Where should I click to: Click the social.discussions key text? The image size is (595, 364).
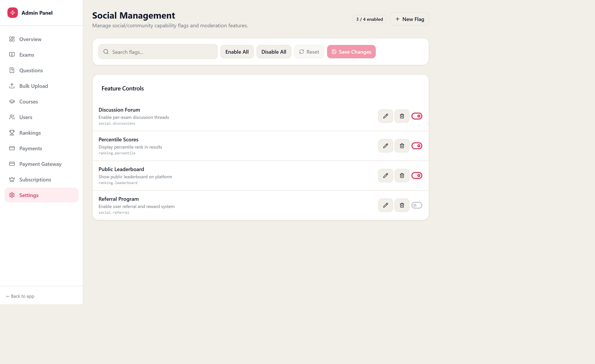tap(117, 123)
